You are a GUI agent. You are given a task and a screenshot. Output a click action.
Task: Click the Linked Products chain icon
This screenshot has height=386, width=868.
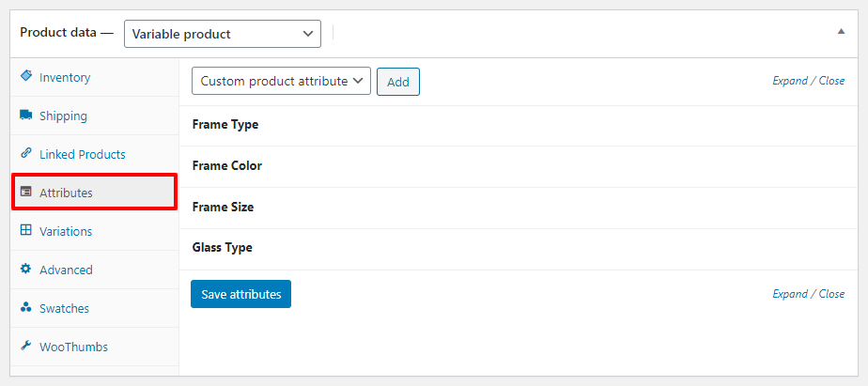tap(26, 153)
